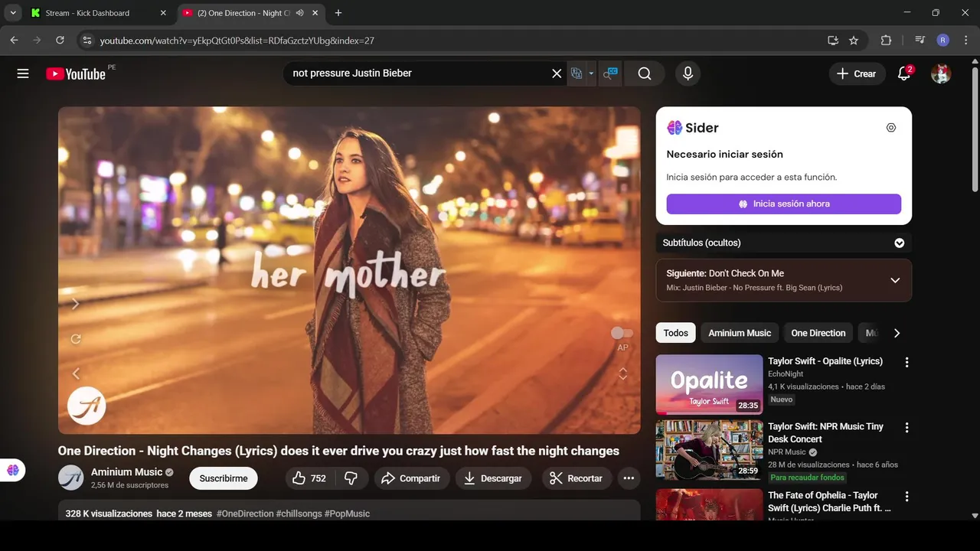Click the #PopMusic hashtag
Image resolution: width=980 pixels, height=551 pixels.
click(347, 514)
